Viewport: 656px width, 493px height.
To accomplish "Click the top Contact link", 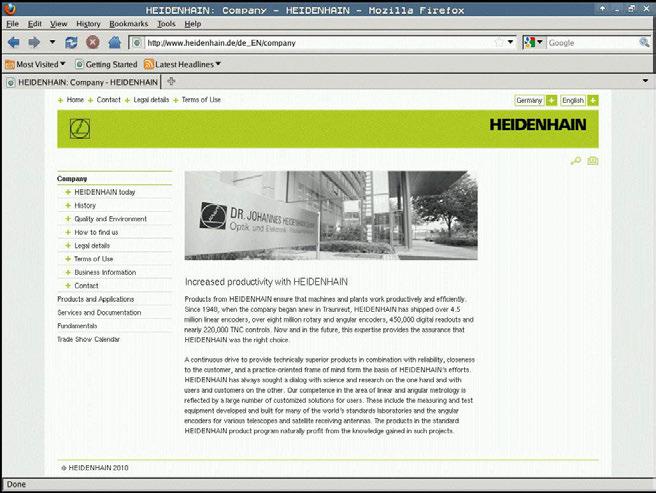I will (108, 100).
